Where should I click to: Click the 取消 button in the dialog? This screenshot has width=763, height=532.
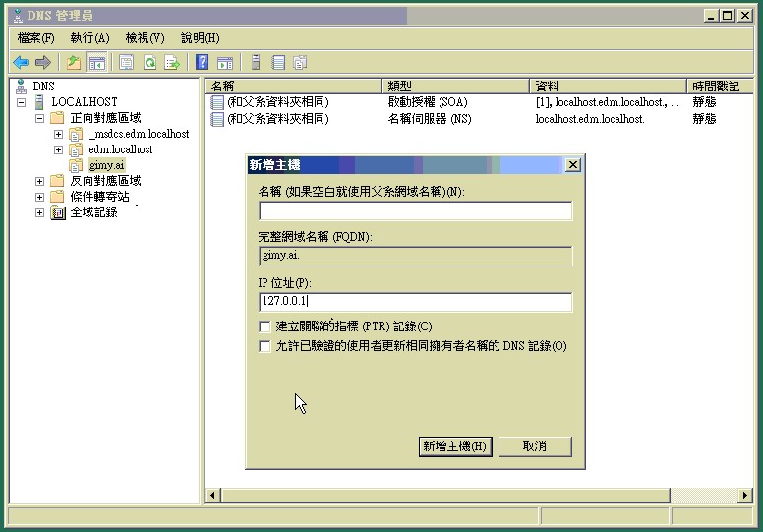pyautogui.click(x=535, y=446)
